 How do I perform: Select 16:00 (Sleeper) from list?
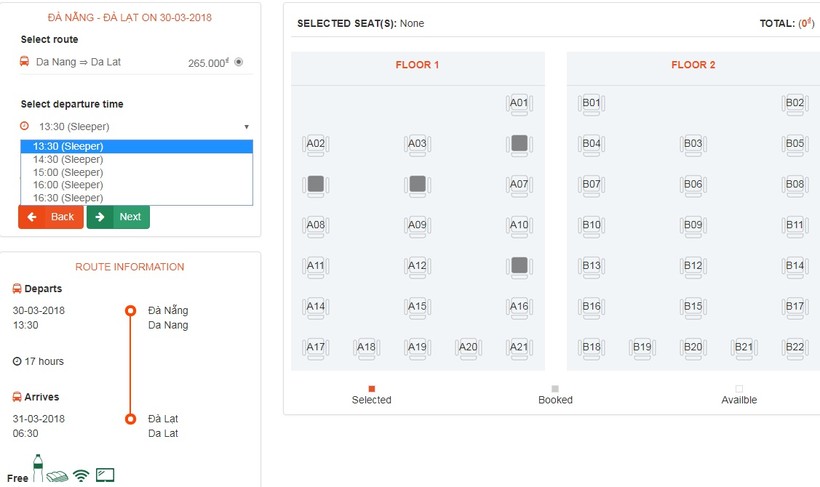(68, 185)
